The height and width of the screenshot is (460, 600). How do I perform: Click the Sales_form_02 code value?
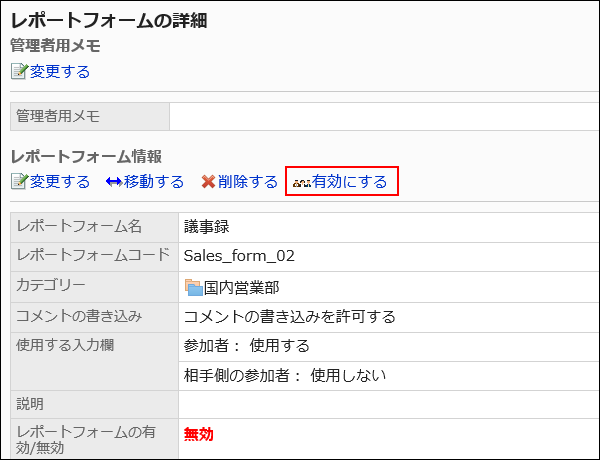239,256
